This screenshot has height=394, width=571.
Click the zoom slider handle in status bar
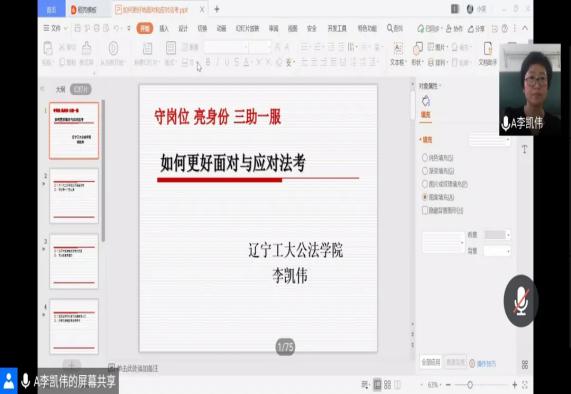[x=470, y=385]
